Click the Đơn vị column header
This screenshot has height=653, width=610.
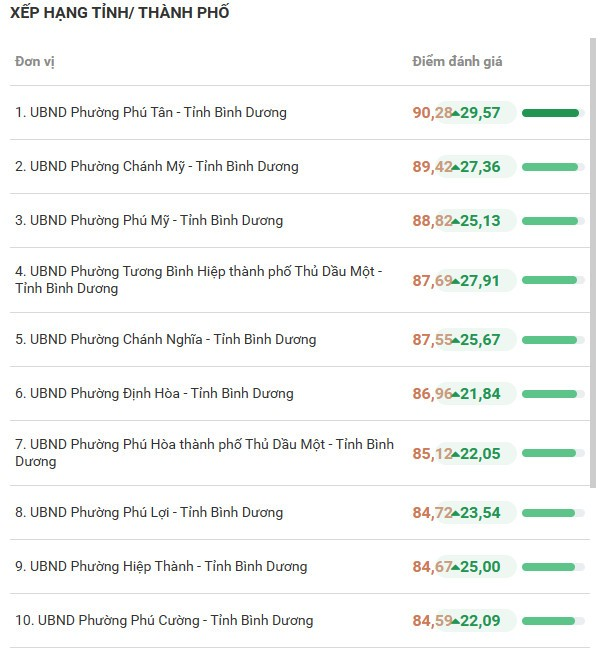click(x=35, y=62)
